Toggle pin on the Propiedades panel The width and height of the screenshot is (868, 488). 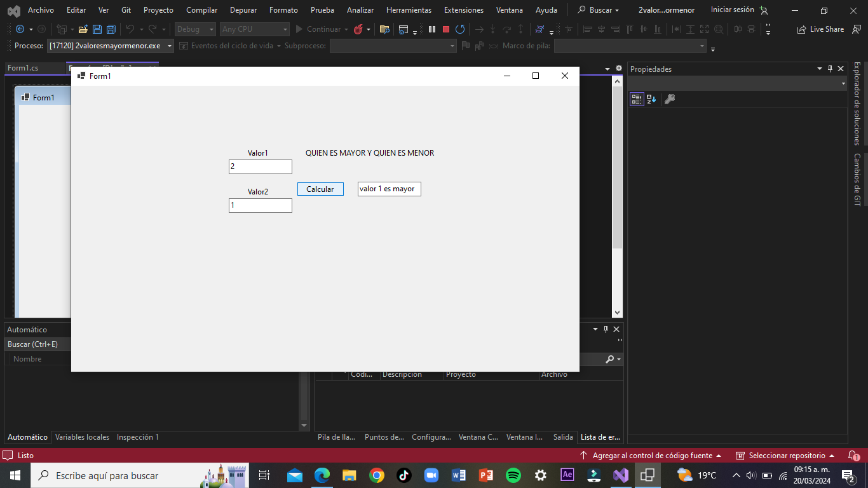(830, 69)
